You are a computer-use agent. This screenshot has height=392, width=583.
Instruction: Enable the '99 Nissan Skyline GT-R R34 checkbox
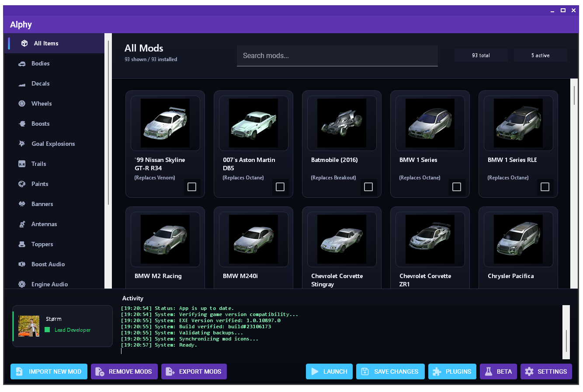192,187
